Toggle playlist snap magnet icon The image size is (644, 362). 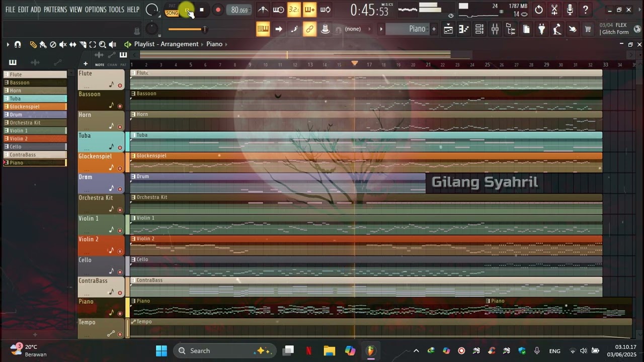(x=18, y=45)
